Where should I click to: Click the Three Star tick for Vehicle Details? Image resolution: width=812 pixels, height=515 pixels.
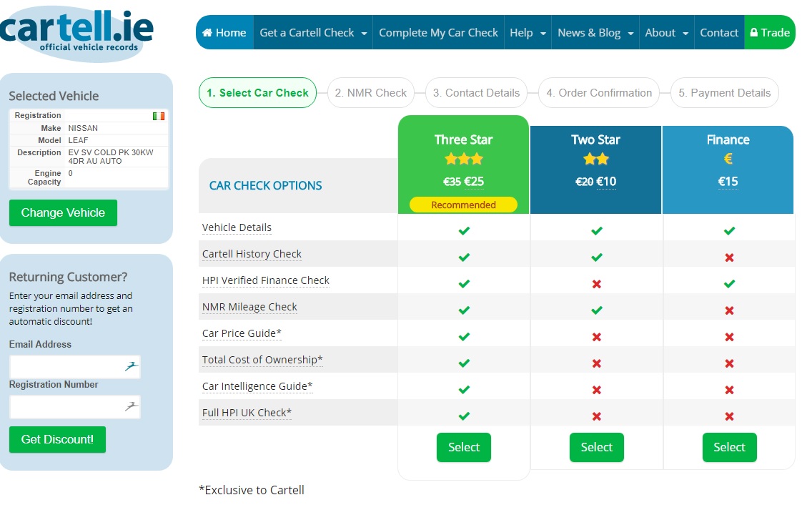tap(464, 230)
